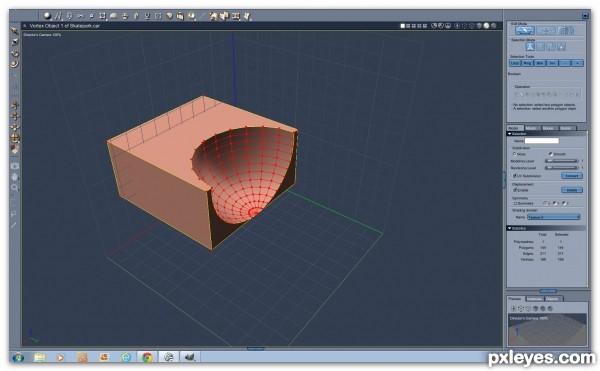Select the X symmetry axis radio
The width and height of the screenshot is (600, 371).
point(545,203)
